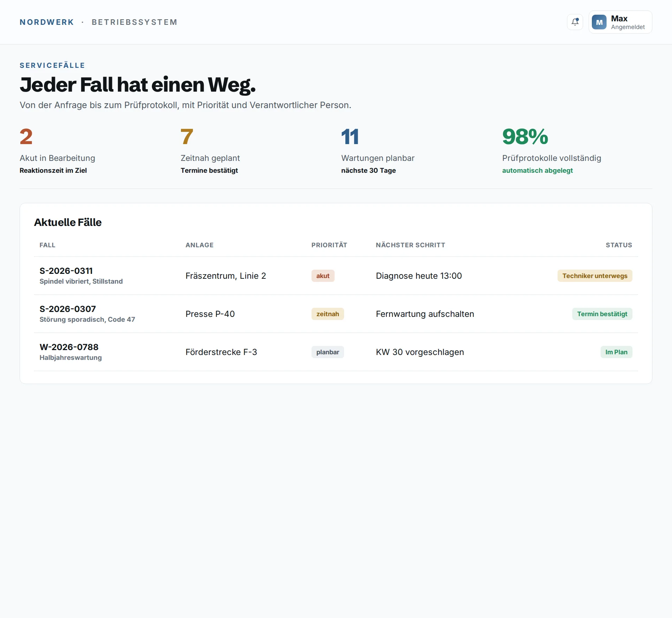
Task: Select the 98% Prüfprotokolle vollständig metric
Action: [552, 150]
